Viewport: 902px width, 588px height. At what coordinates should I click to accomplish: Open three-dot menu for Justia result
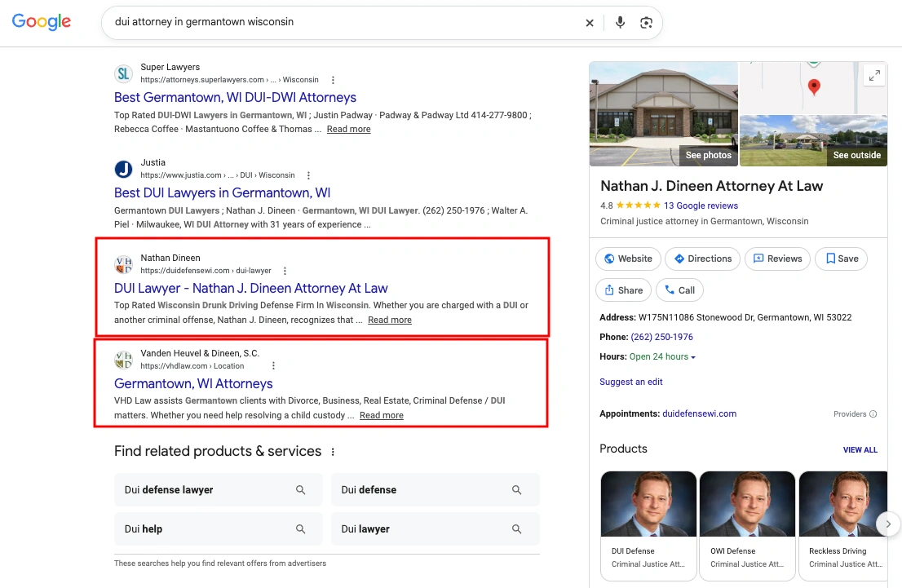[308, 175]
